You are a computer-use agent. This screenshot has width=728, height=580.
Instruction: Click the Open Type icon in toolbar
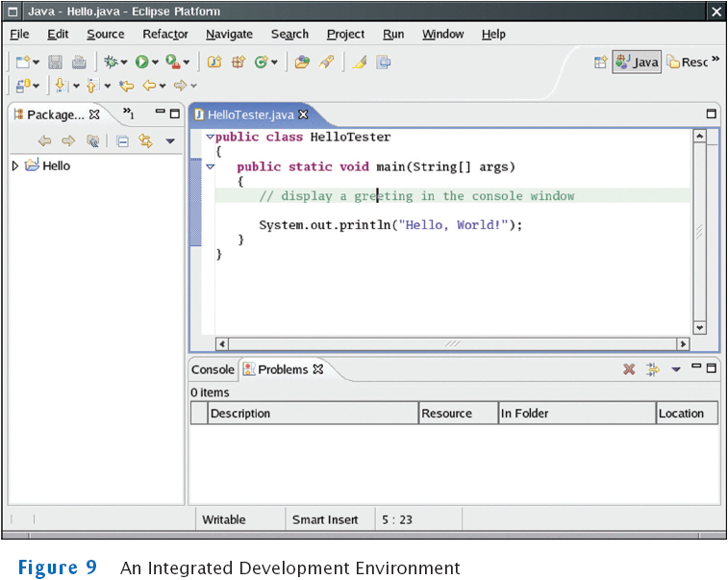[x=301, y=63]
